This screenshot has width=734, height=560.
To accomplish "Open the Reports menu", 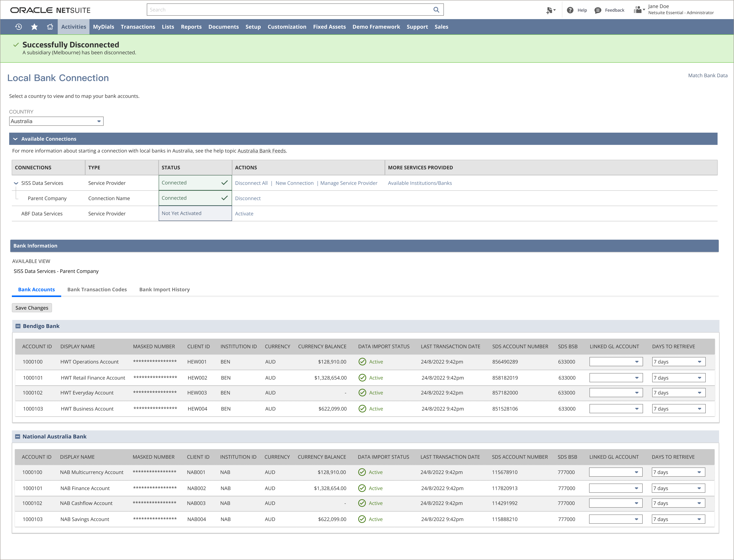I will 191,27.
